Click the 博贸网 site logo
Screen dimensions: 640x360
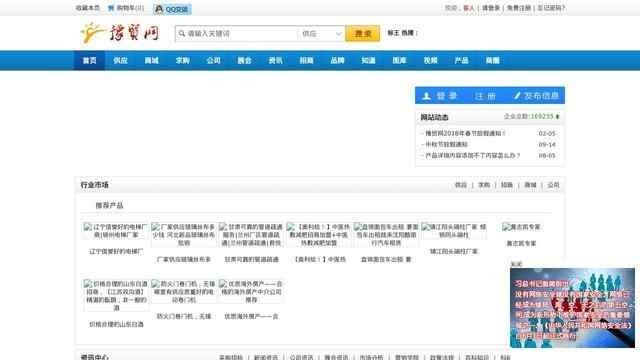pyautogui.click(x=120, y=33)
